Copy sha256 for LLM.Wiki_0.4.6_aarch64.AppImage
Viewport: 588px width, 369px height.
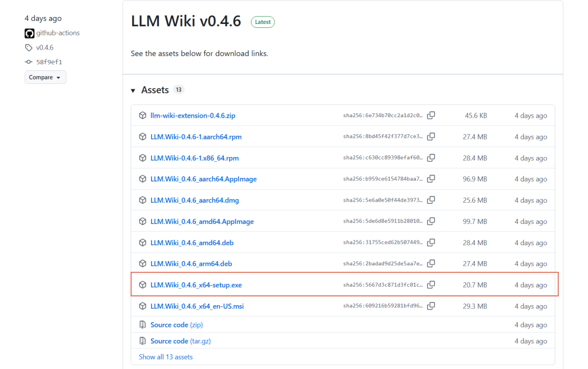point(431,179)
